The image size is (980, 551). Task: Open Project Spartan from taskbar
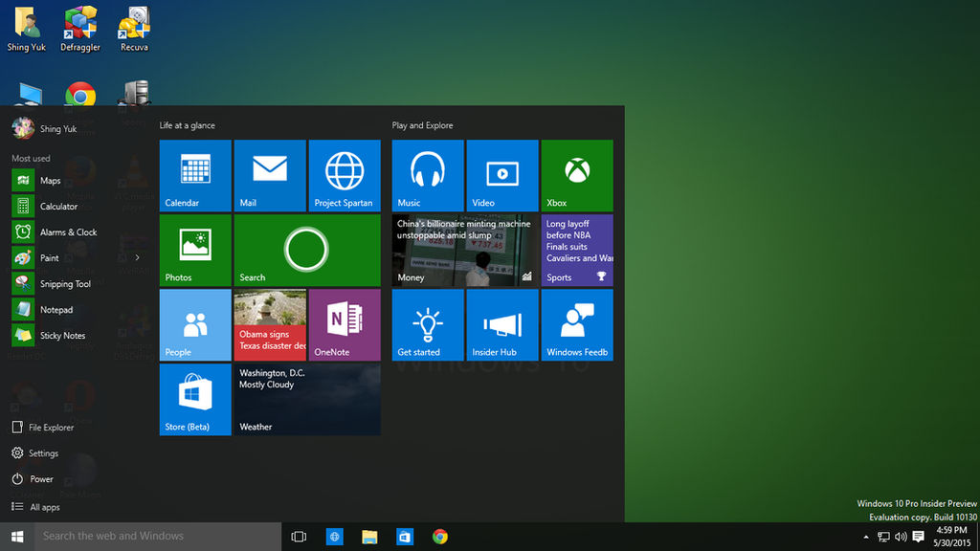coord(334,537)
